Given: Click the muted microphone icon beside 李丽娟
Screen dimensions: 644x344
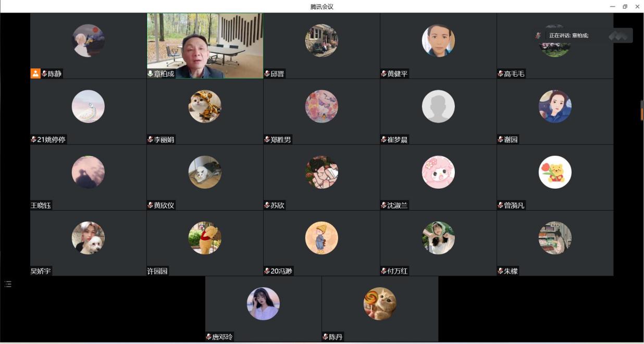Looking at the screenshot, I should pyautogui.click(x=150, y=140).
